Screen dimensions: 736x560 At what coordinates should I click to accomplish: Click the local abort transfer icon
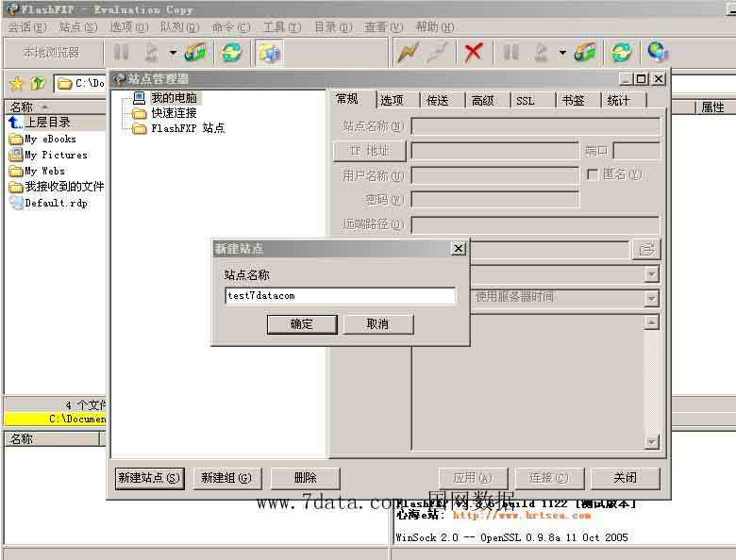click(x=151, y=52)
